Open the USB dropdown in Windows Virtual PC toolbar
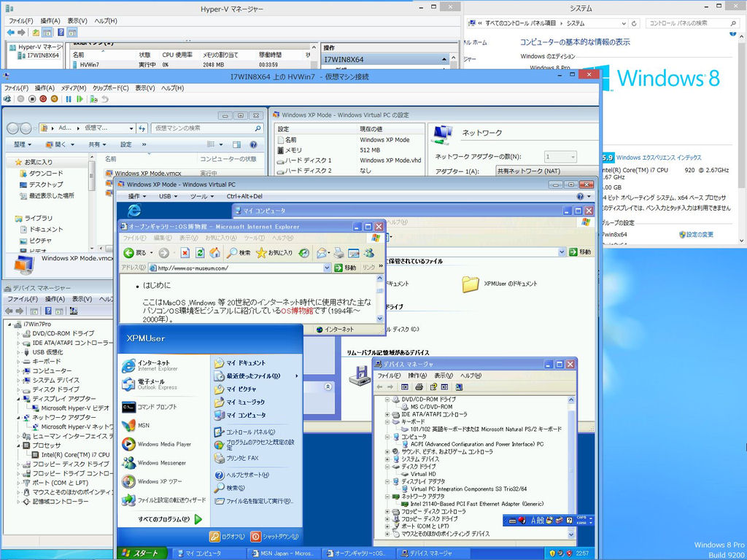This screenshot has height=560, width=747. point(168,196)
